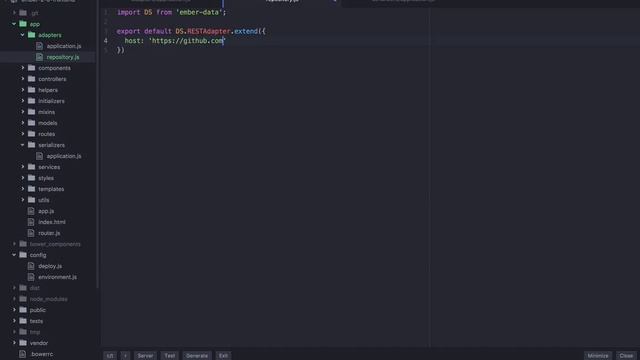This screenshot has width=640, height=360.
Task: Select the public folder label
Action: [x=38, y=310]
